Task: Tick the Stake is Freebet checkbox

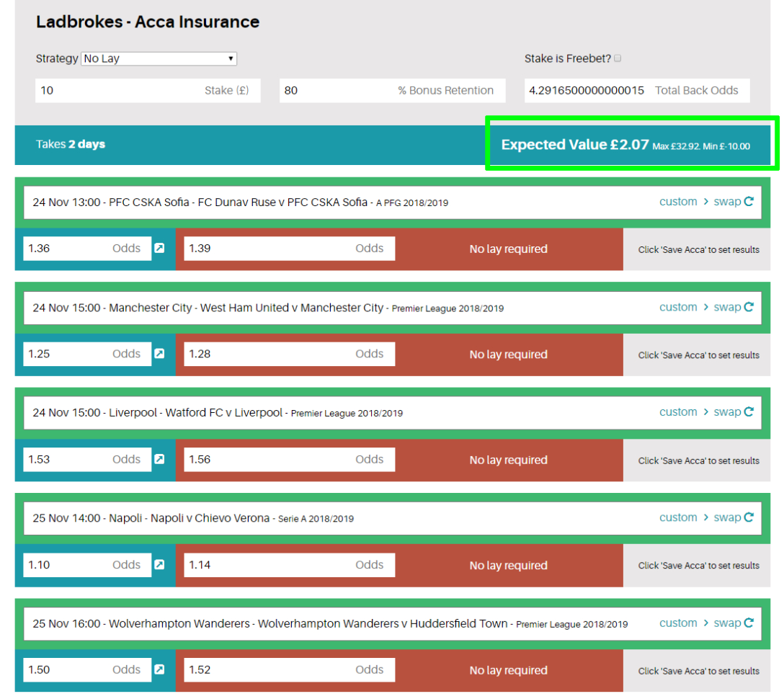Action: click(x=617, y=59)
